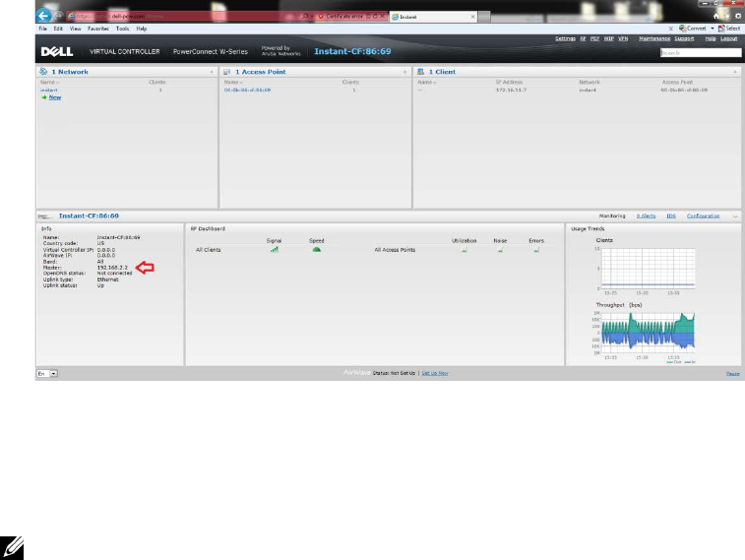
Task: Click the Client panel icon
Action: (420, 72)
